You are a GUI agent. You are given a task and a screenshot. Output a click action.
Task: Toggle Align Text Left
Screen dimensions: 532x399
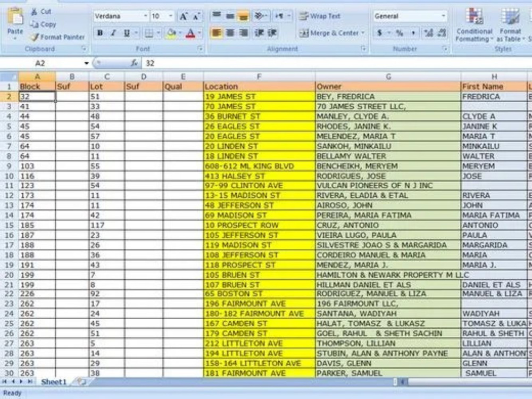pos(217,33)
